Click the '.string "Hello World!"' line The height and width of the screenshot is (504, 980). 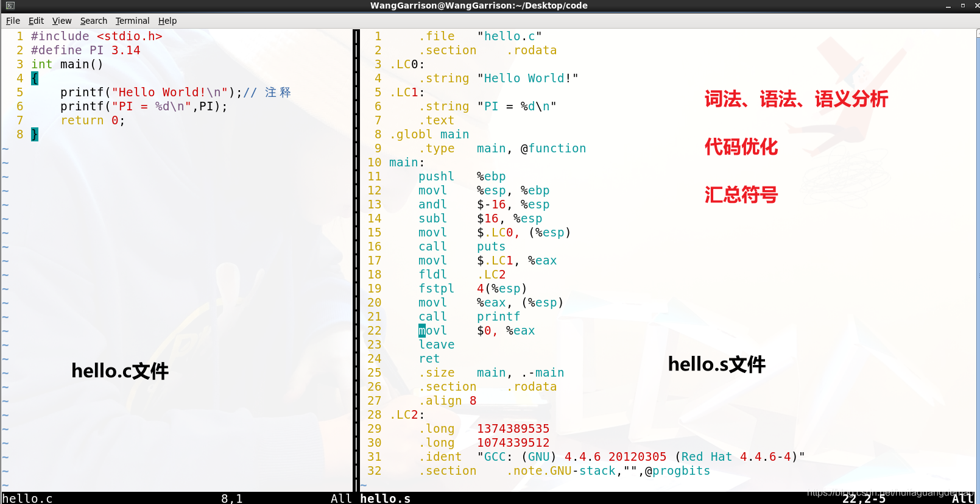(x=498, y=78)
